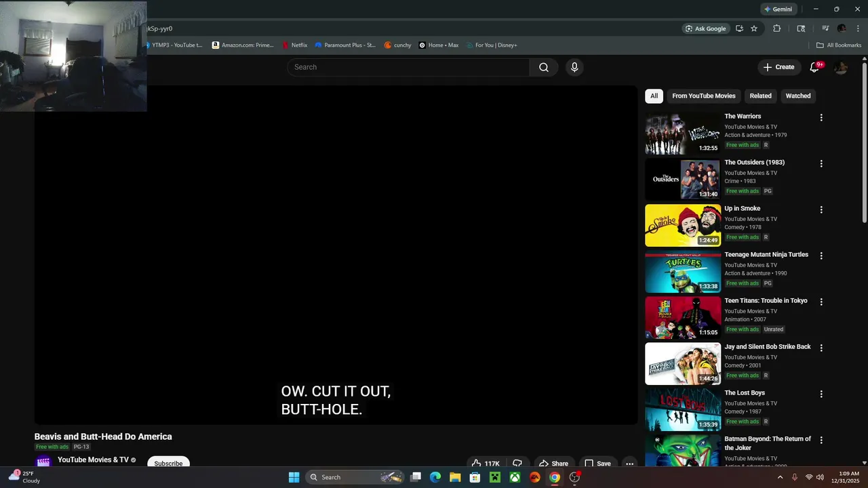The height and width of the screenshot is (488, 868).
Task: Click the Gemini button
Action: [x=778, y=9]
